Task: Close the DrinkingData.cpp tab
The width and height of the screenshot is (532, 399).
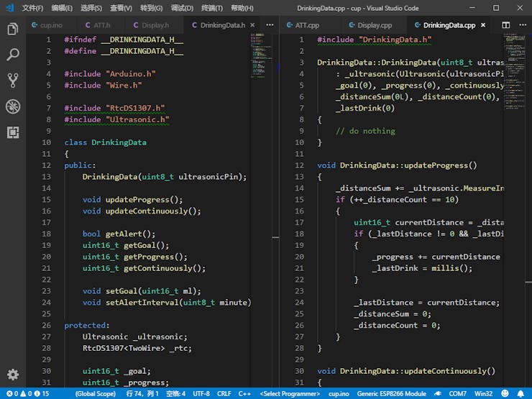Action: point(482,24)
